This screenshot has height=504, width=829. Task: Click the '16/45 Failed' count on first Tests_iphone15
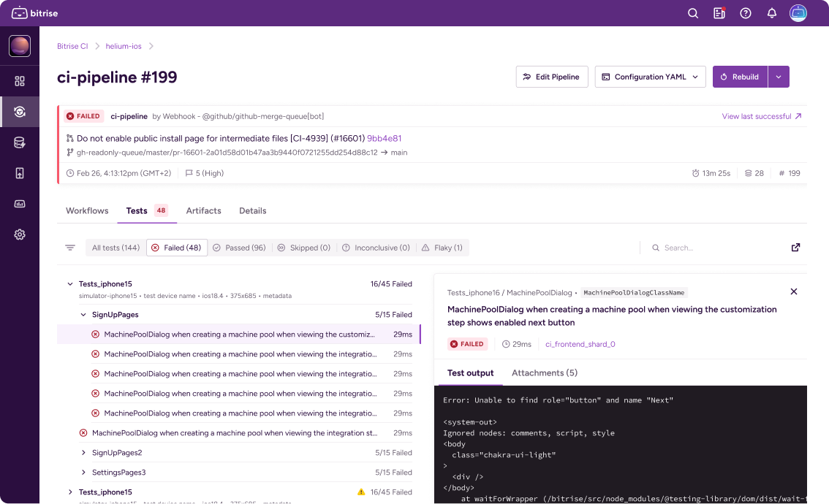(391, 284)
